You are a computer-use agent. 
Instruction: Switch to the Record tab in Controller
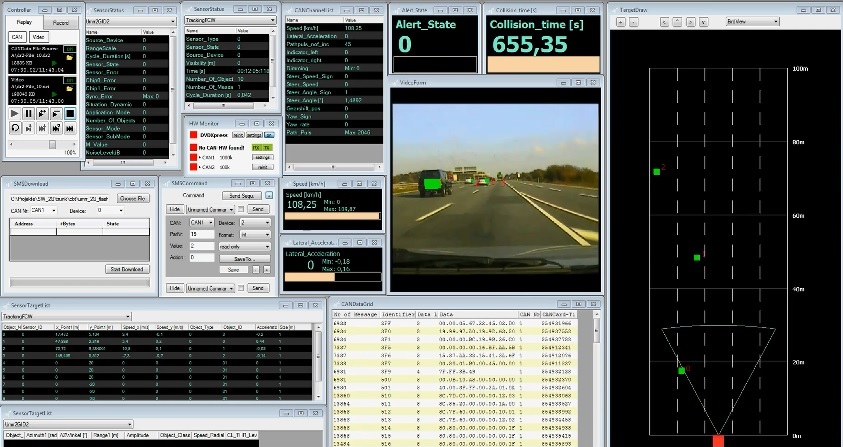[61, 23]
